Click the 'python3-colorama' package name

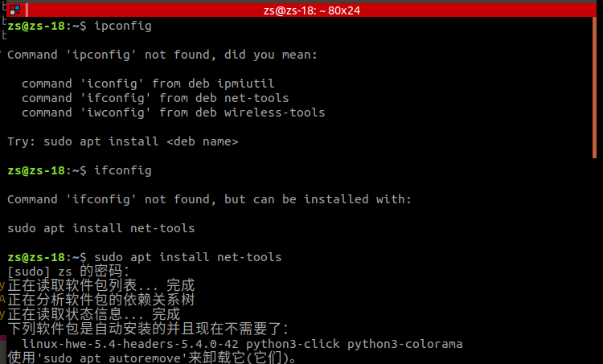pos(405,344)
